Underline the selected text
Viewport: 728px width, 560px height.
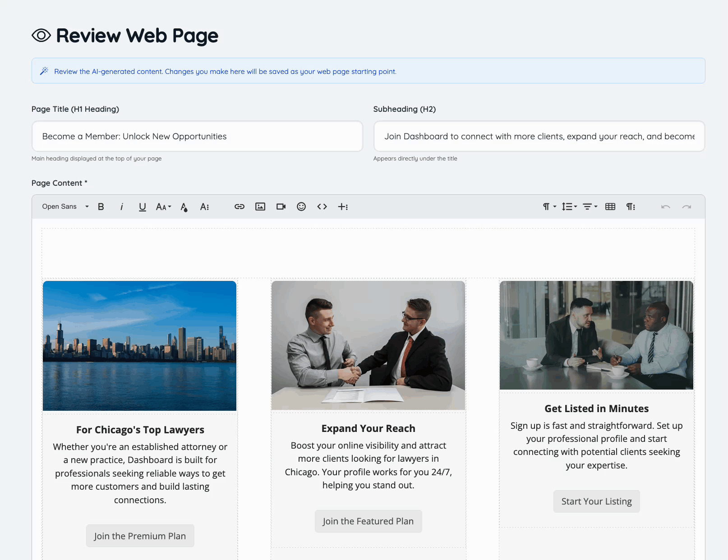pyautogui.click(x=143, y=207)
